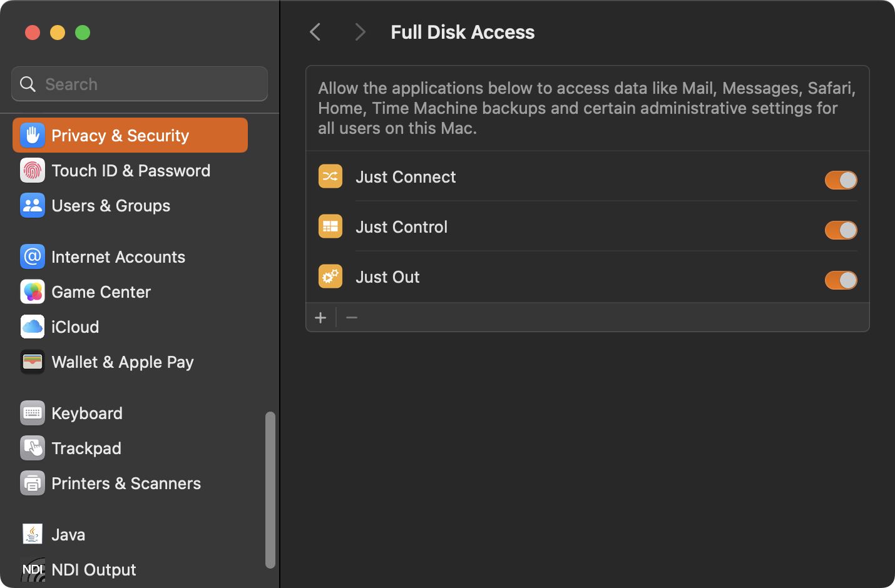The width and height of the screenshot is (895, 588).
Task: Click the Just Connect app icon
Action: pos(330,176)
